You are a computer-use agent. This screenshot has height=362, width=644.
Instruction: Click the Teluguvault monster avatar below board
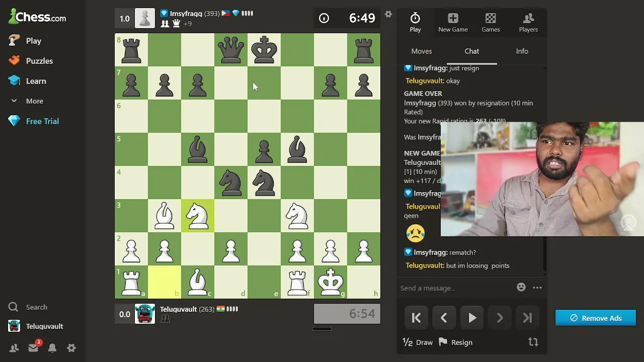145,314
